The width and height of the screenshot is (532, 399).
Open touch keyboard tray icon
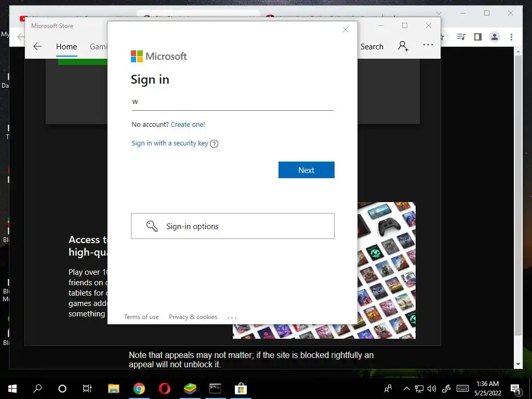tap(462, 389)
